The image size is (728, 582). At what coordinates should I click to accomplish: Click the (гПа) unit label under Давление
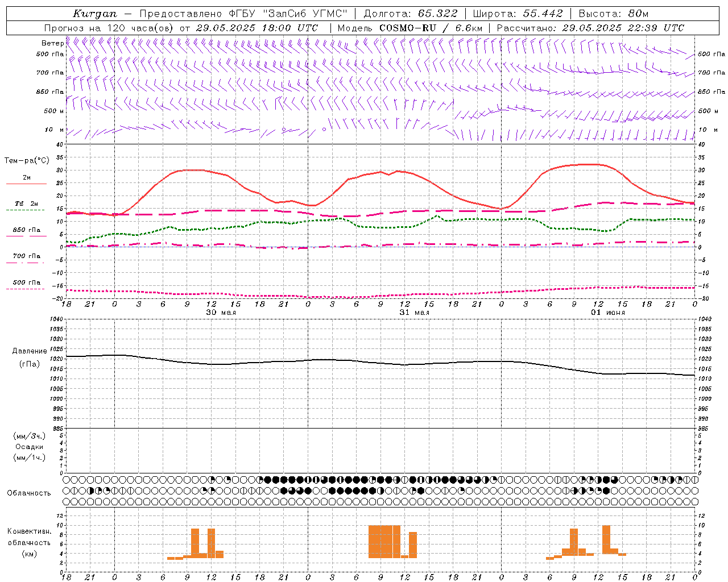(30, 364)
